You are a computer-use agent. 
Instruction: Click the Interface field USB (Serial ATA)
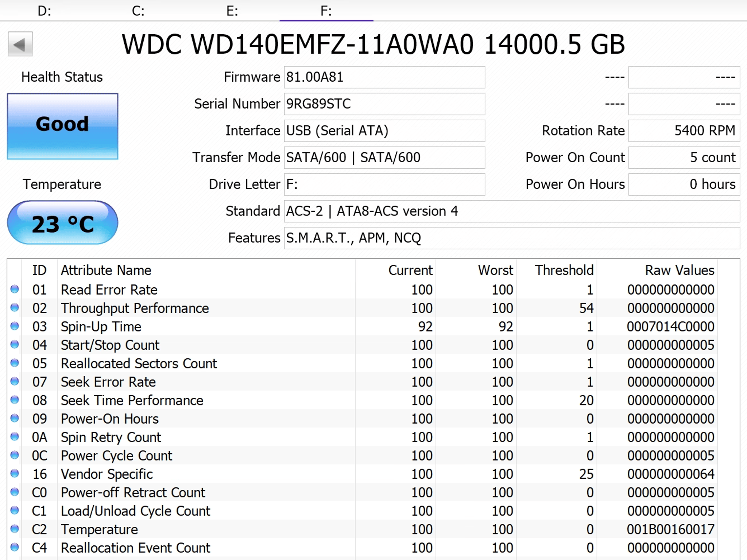point(384,131)
